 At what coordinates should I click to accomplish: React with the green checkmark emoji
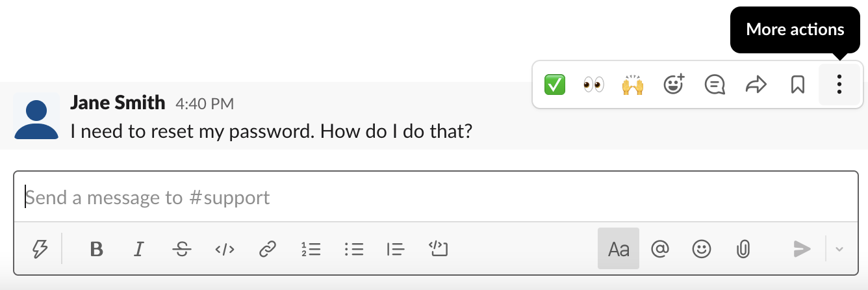[x=554, y=85]
